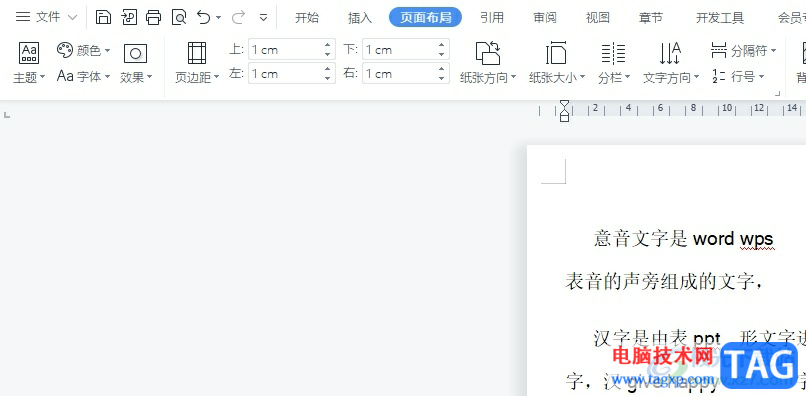Click the Save icon in the quick toolbar
806x396 pixels.
104,17
